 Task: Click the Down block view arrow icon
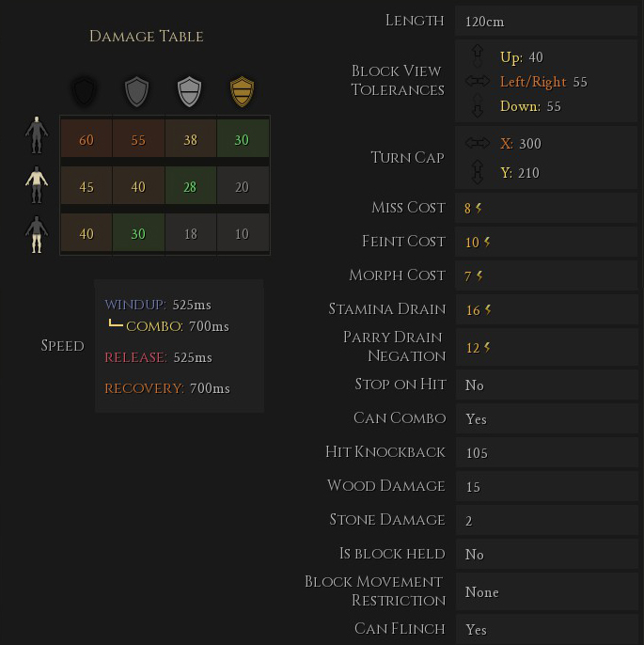click(478, 107)
